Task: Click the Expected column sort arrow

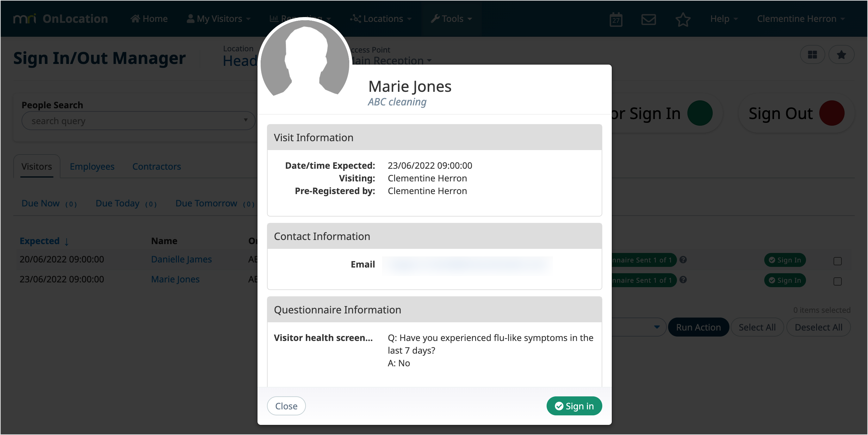Action: tap(67, 242)
